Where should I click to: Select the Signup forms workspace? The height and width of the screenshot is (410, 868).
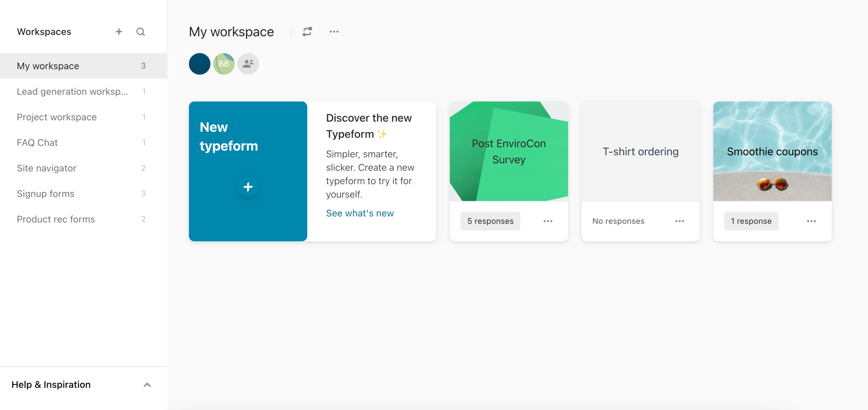tap(84, 194)
